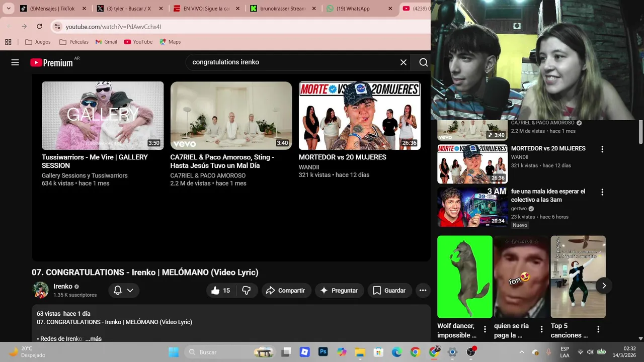Switch to the (19) WhatsApp tab
The width and height of the screenshot is (644, 362).
(x=358, y=9)
